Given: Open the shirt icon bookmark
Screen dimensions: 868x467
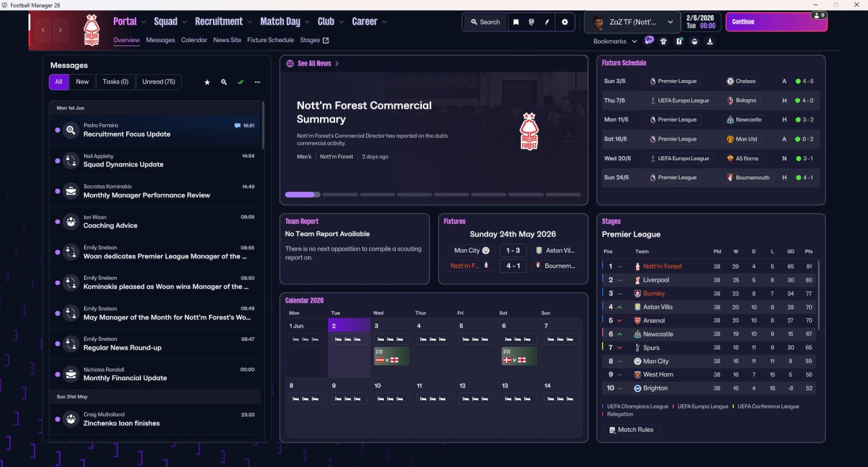Looking at the screenshot, I should tap(664, 41).
